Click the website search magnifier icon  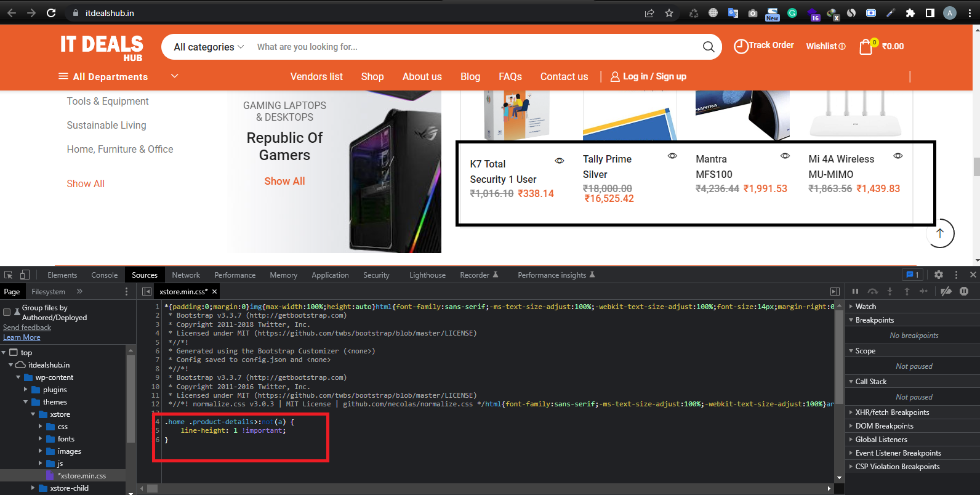709,47
